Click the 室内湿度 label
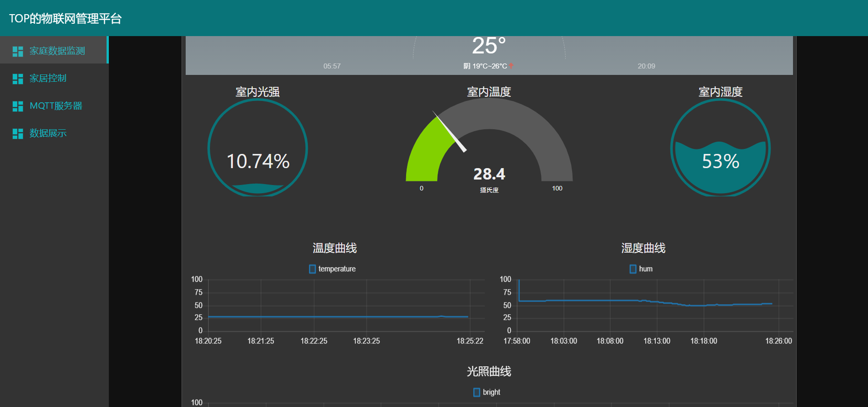This screenshot has width=868, height=407. [x=720, y=92]
